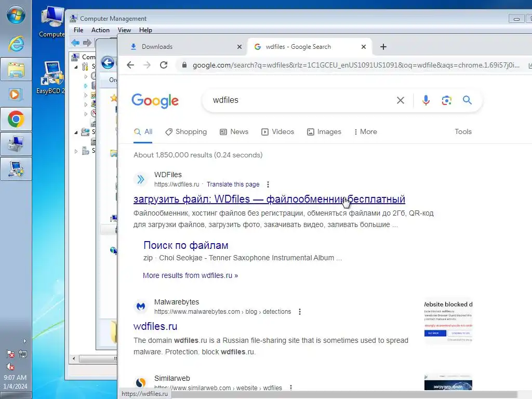Click Computer Management horizontal scrollbar left arrow
This screenshot has height=399, width=532.
(74, 358)
